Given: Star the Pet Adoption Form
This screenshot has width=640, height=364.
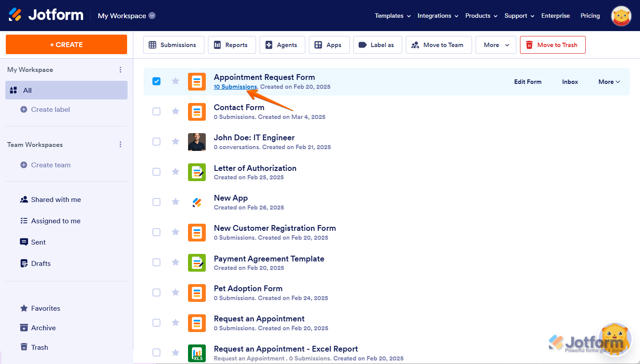Looking at the screenshot, I should click(176, 292).
